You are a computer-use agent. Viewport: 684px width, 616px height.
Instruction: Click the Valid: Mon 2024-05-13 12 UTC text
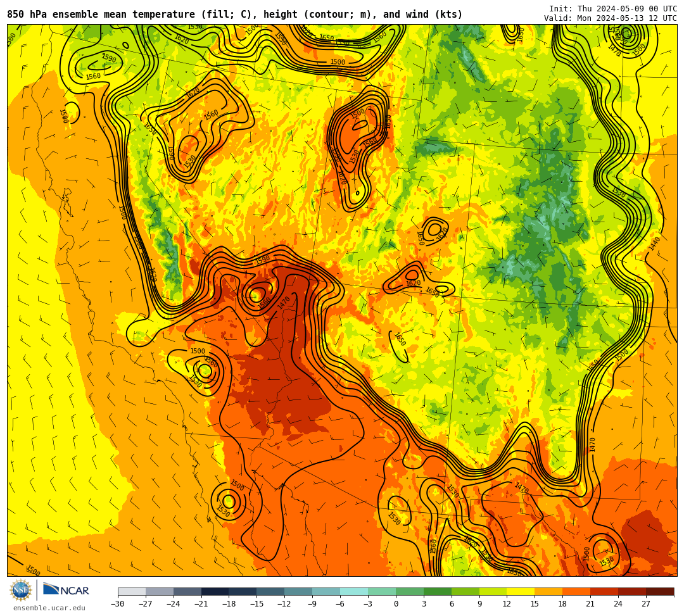(611, 18)
